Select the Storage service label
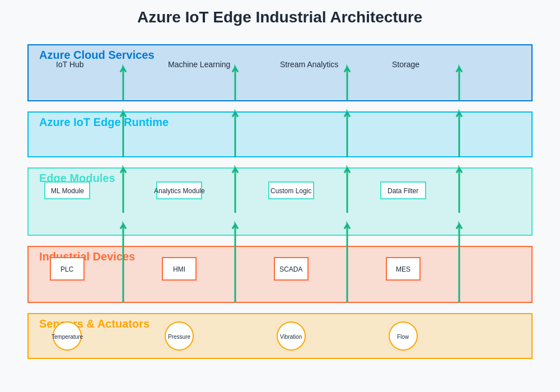Image resolution: width=560 pixels, height=392 pixels. pos(405,64)
